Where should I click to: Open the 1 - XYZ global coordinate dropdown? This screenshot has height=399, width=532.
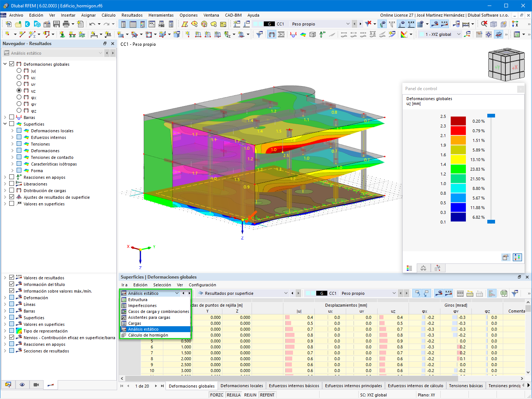pyautogui.click(x=440, y=34)
